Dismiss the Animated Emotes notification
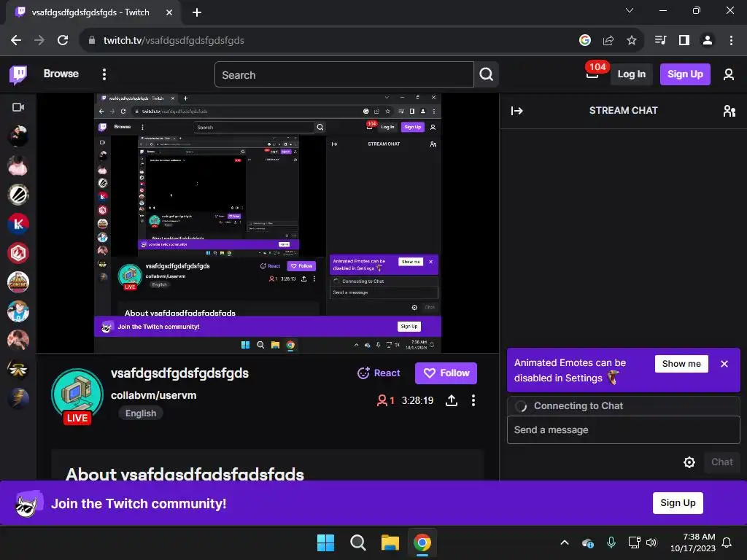The width and height of the screenshot is (747, 560). coord(724,364)
